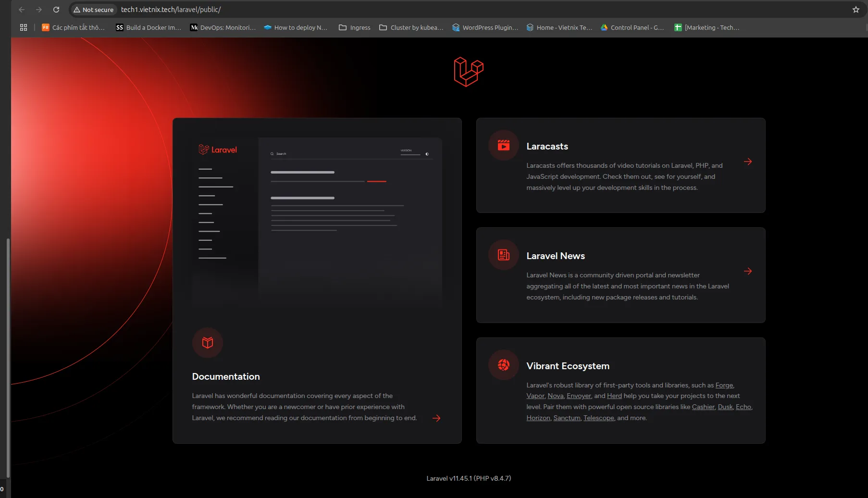Click the Laravel News card arrow
The width and height of the screenshot is (868, 498).
pos(748,271)
